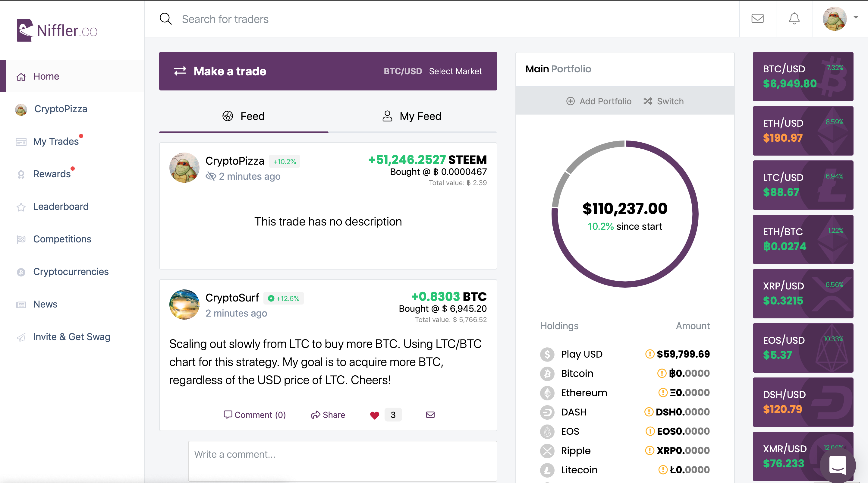Click the Bitcoin holding icon
The height and width of the screenshot is (483, 868).
(547, 374)
